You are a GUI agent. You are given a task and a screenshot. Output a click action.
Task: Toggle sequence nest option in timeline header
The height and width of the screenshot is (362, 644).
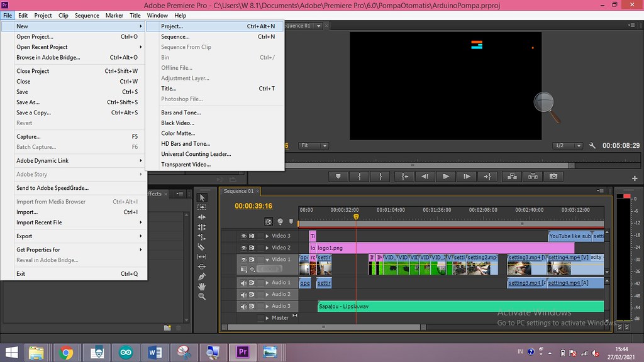[x=280, y=222]
